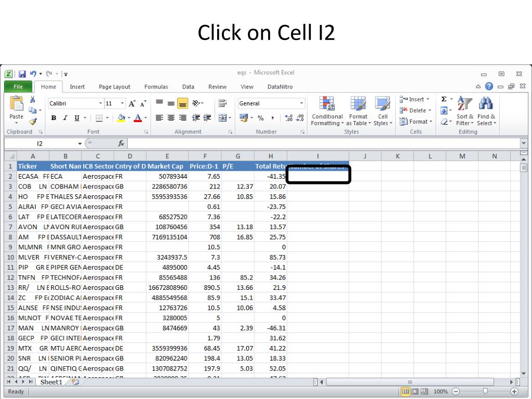Screen dimensions: 532x399
Task: Expand the Sort & Filter menu
Action: [x=464, y=111]
